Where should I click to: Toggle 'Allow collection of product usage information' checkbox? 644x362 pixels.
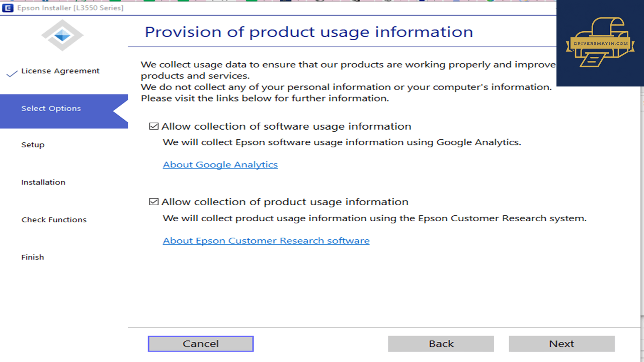tap(154, 202)
